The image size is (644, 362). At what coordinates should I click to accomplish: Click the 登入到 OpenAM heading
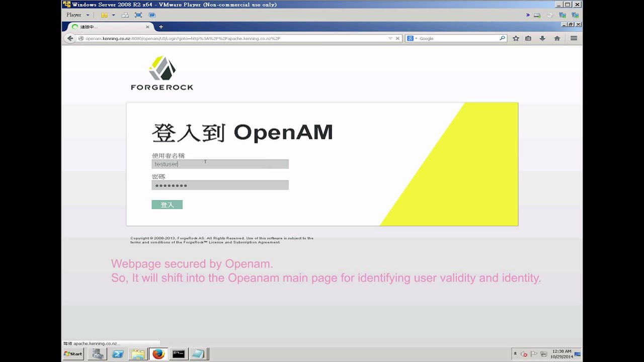click(242, 132)
